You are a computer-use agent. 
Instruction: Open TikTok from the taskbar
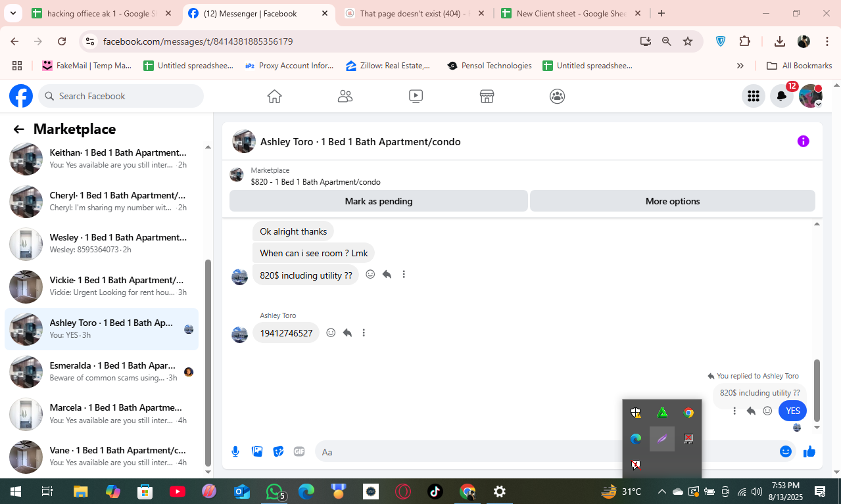[435, 492]
